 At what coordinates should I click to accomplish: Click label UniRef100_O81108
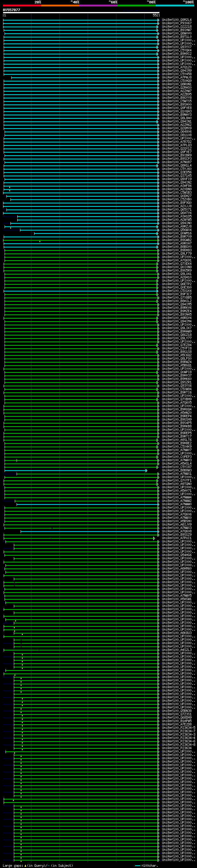(176, 135)
